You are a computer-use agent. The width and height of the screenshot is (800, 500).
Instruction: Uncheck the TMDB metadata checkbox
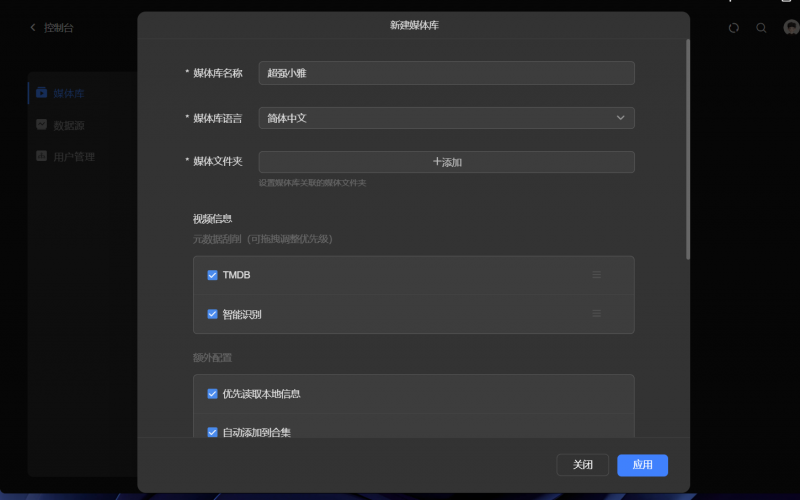click(212, 275)
